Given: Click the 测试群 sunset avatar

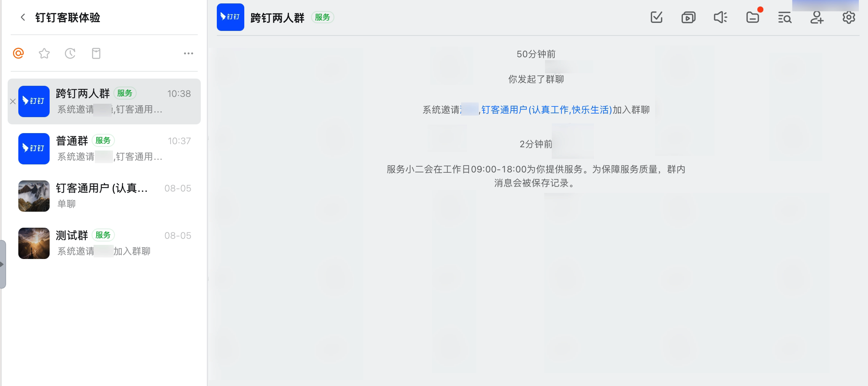Looking at the screenshot, I should [34, 243].
